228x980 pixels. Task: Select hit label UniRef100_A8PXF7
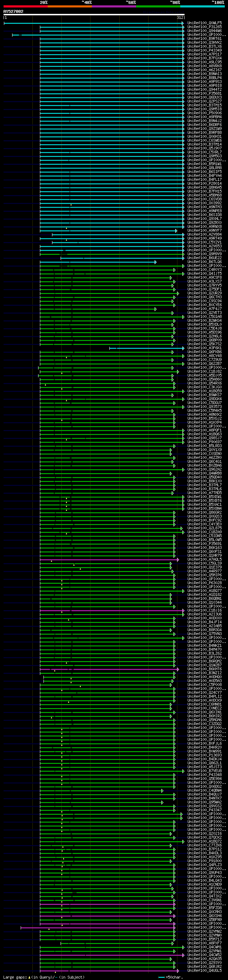pos(205,943)
